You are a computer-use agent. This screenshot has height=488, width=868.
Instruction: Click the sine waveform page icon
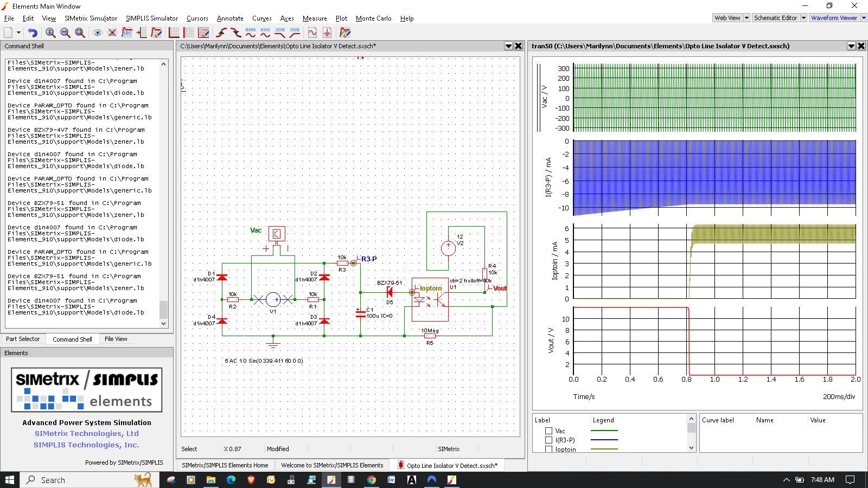click(x=312, y=33)
